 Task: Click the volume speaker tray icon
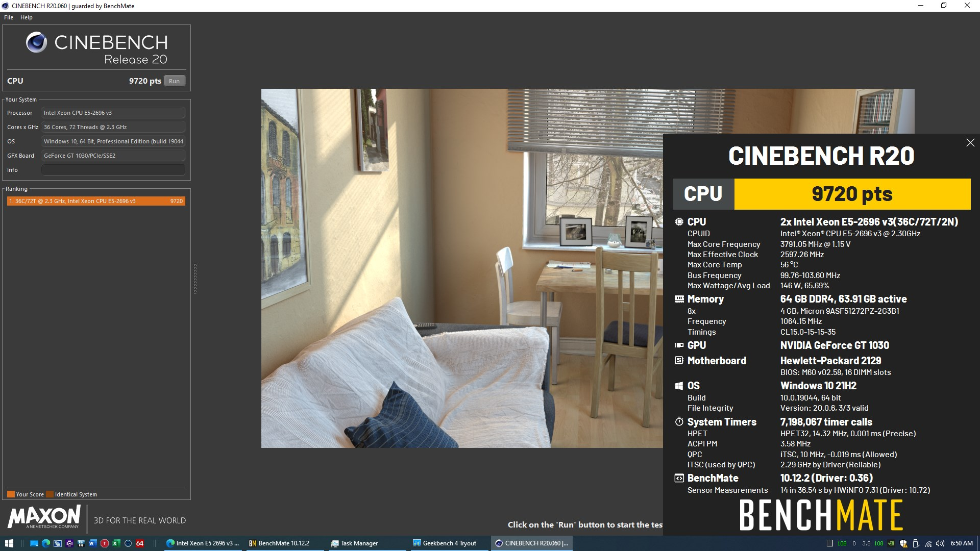coord(940,543)
